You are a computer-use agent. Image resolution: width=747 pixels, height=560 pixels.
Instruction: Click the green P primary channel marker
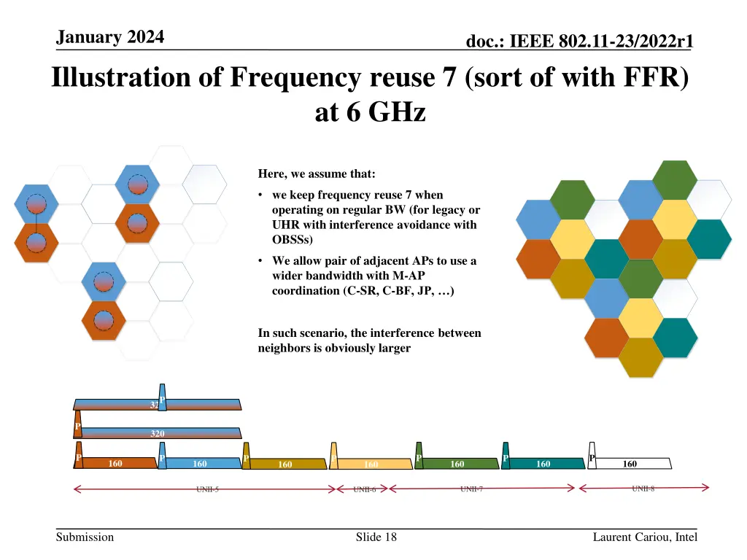419,456
